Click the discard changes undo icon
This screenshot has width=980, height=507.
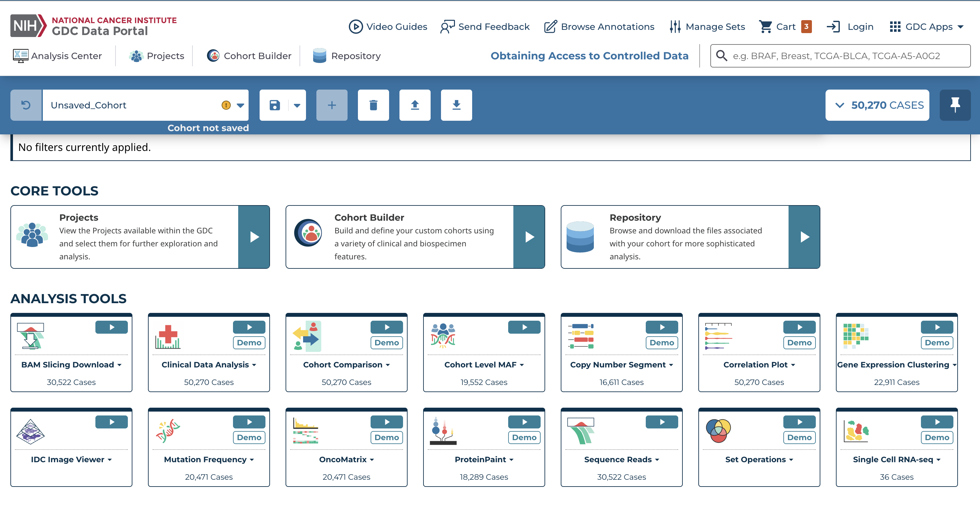click(26, 105)
